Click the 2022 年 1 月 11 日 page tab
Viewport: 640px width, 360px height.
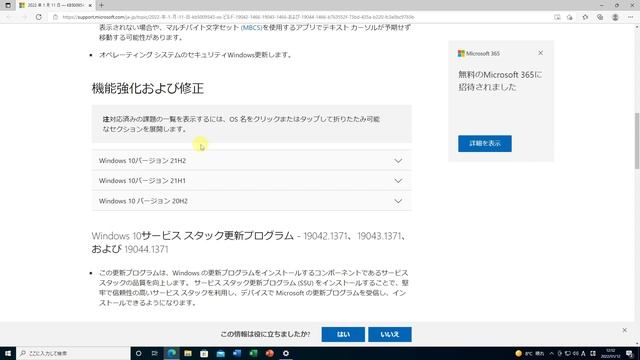(55, 5)
